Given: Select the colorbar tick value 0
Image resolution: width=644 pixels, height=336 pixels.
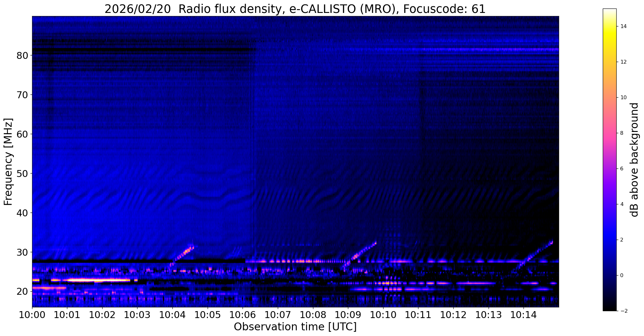Looking at the screenshot, I should coord(622,276).
